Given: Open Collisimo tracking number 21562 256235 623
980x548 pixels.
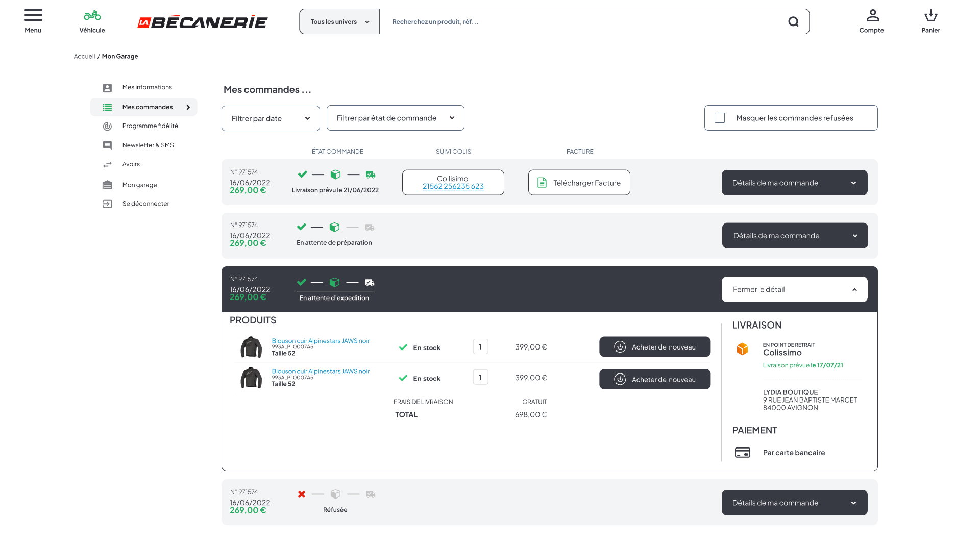Looking at the screenshot, I should (x=453, y=187).
